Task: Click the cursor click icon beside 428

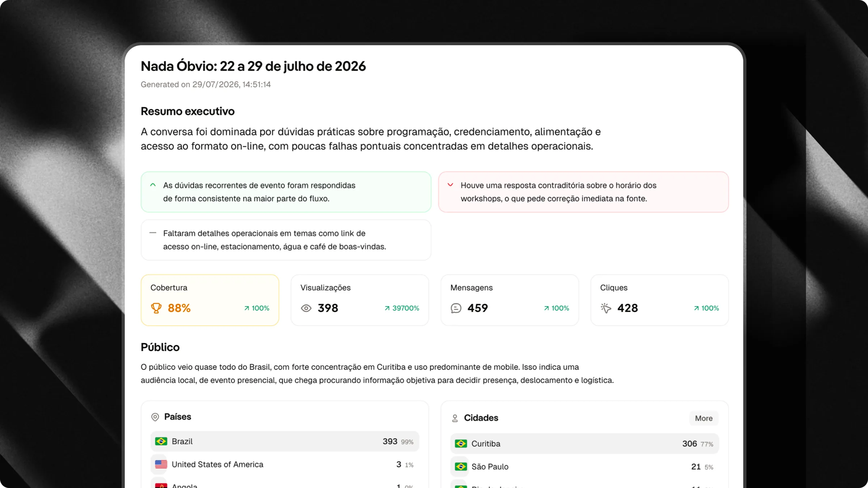Action: tap(606, 308)
